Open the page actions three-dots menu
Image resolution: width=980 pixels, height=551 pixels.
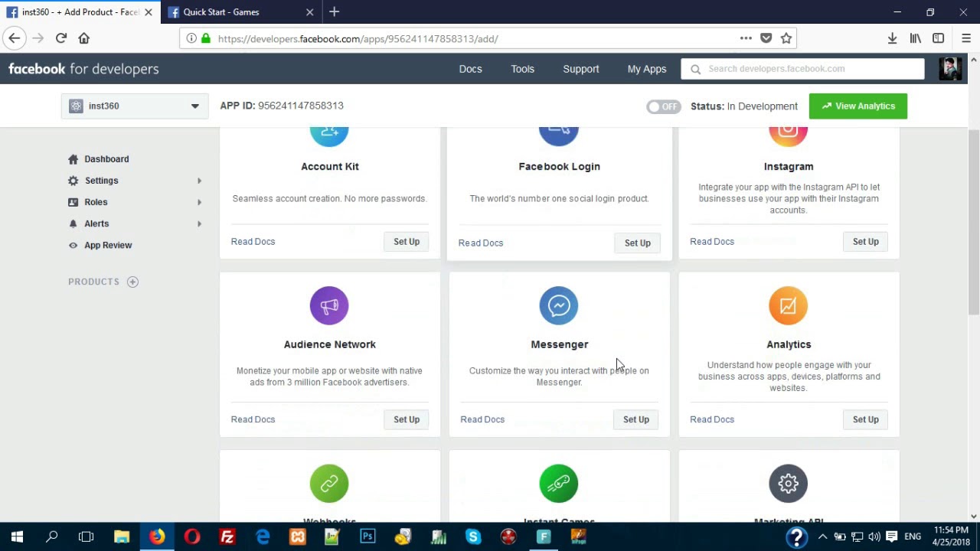746,38
